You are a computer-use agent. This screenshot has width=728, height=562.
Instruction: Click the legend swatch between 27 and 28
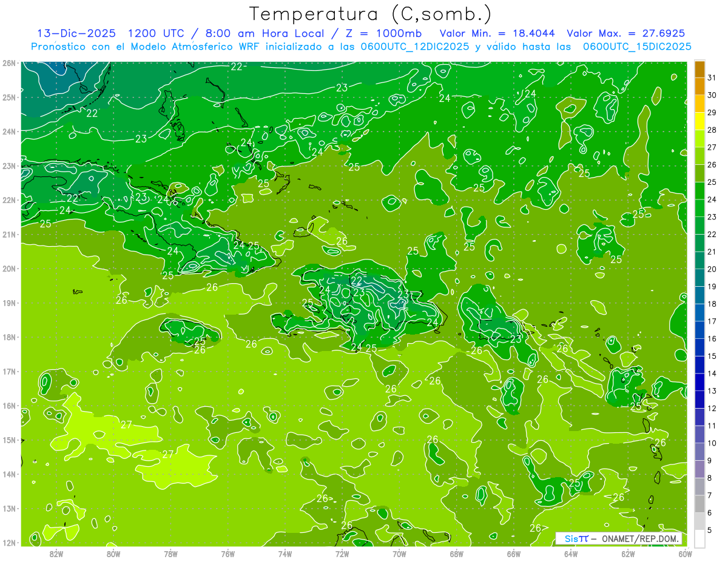tap(699, 138)
